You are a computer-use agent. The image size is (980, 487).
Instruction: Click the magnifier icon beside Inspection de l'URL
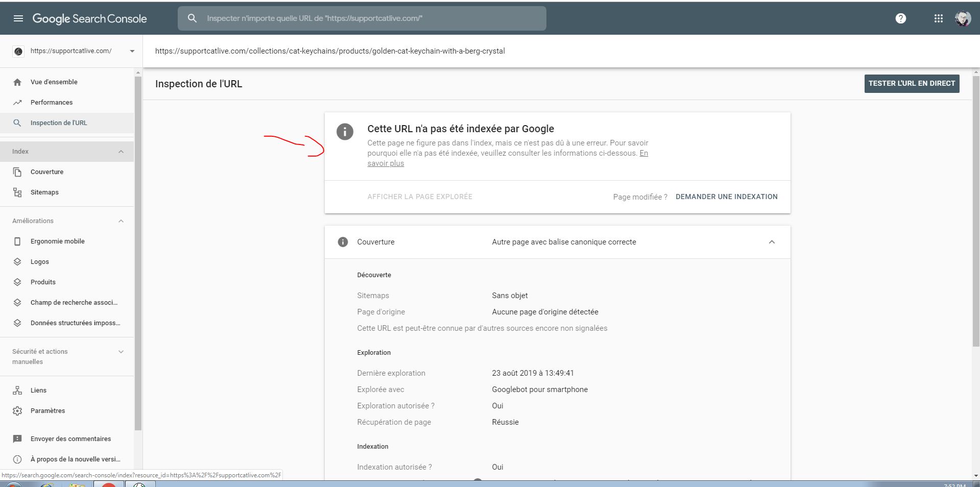17,123
